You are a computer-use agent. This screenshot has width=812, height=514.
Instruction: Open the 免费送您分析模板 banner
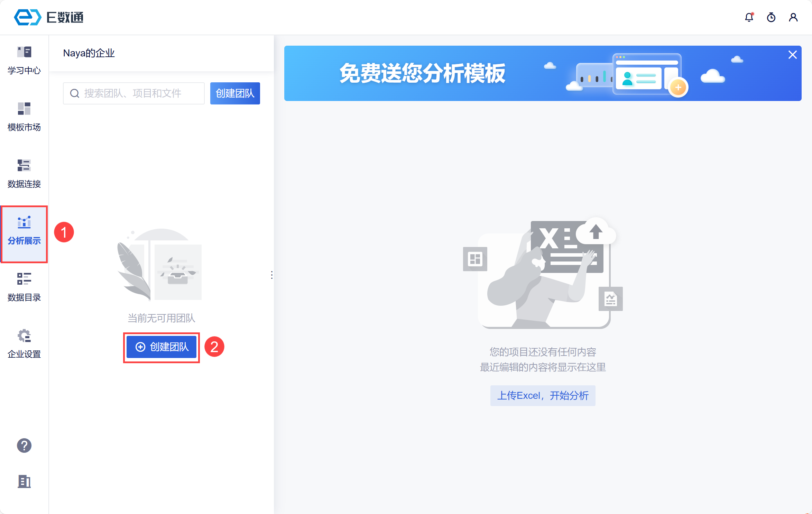coord(422,73)
